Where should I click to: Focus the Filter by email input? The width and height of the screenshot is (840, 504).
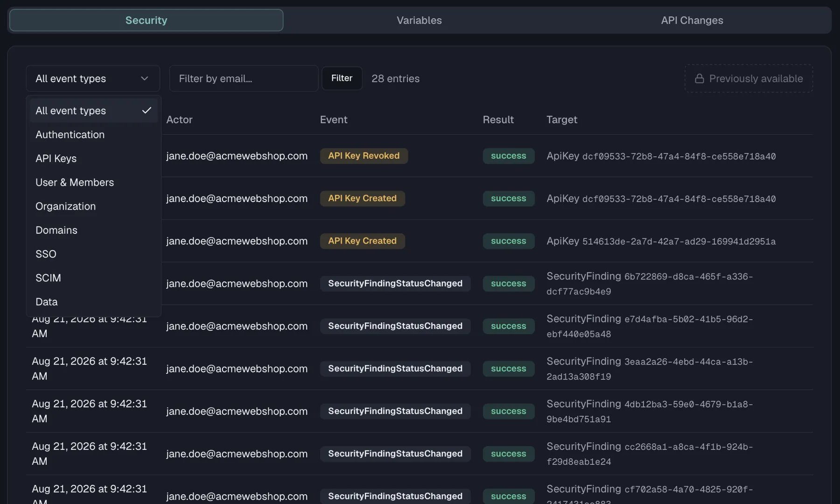(244, 78)
